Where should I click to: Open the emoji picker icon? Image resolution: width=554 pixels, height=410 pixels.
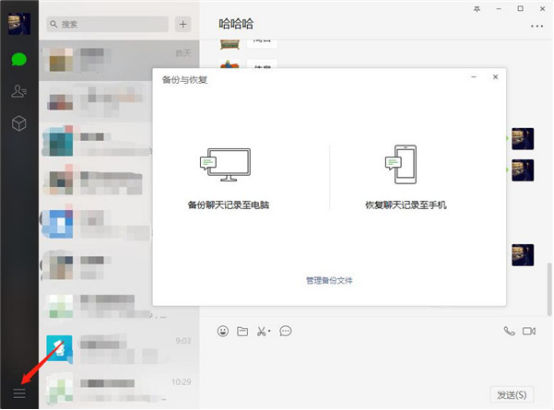click(x=223, y=331)
